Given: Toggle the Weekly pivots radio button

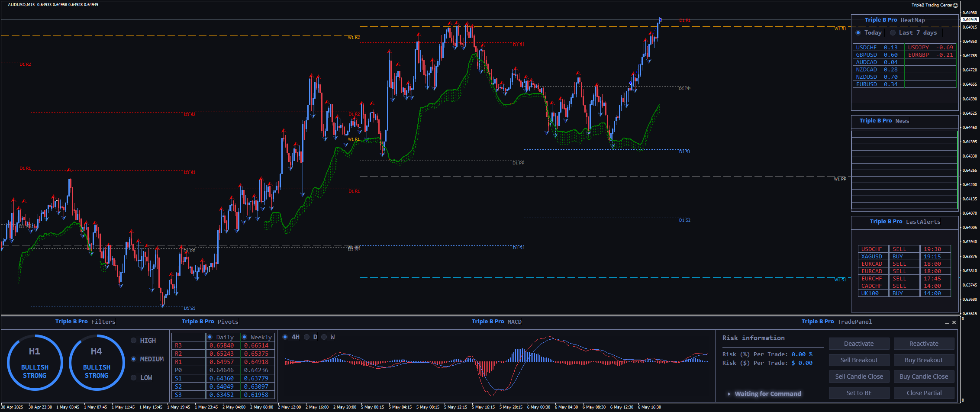Looking at the screenshot, I should click(245, 337).
